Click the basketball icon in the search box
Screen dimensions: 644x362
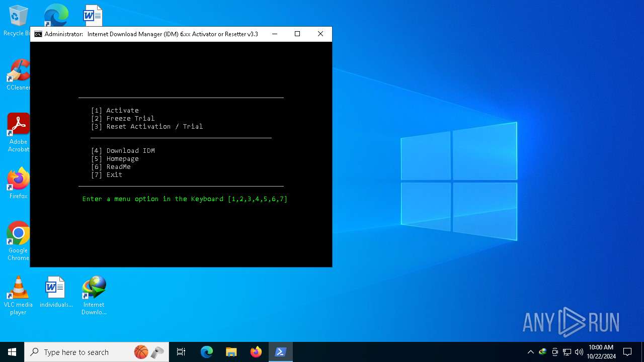[x=141, y=352]
